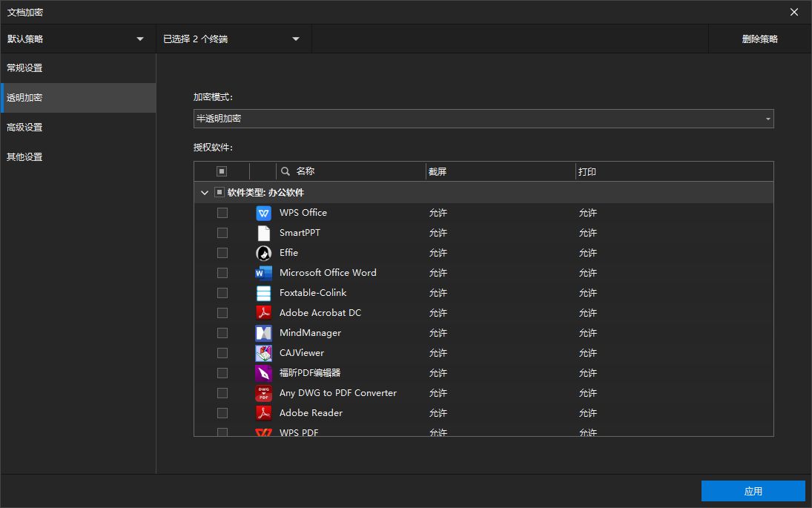Image resolution: width=812 pixels, height=508 pixels.
Task: Check the MindManager checkbox
Action: click(x=222, y=333)
